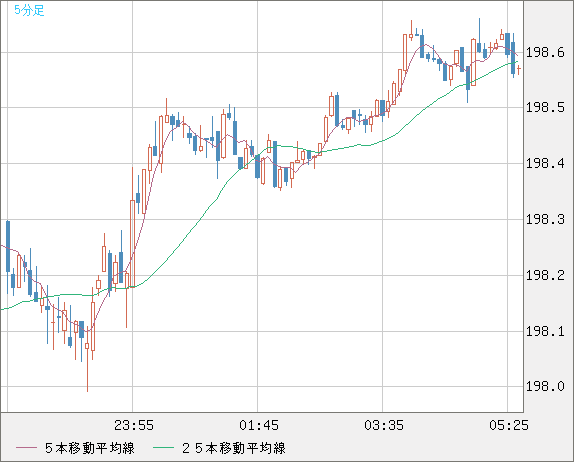Click the 23:55 time axis label
The width and height of the screenshot is (574, 462).
(134, 425)
